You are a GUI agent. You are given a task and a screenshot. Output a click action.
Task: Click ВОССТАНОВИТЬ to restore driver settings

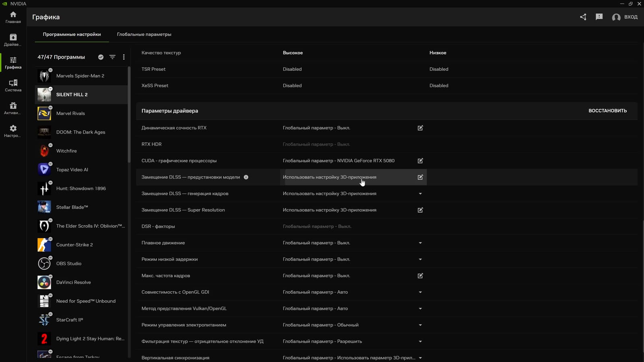tap(607, 111)
